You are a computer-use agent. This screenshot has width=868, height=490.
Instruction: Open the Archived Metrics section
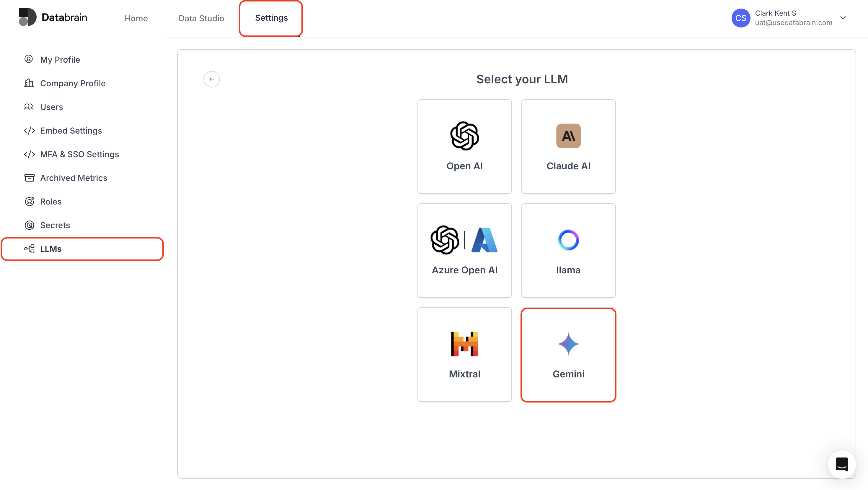click(x=74, y=178)
